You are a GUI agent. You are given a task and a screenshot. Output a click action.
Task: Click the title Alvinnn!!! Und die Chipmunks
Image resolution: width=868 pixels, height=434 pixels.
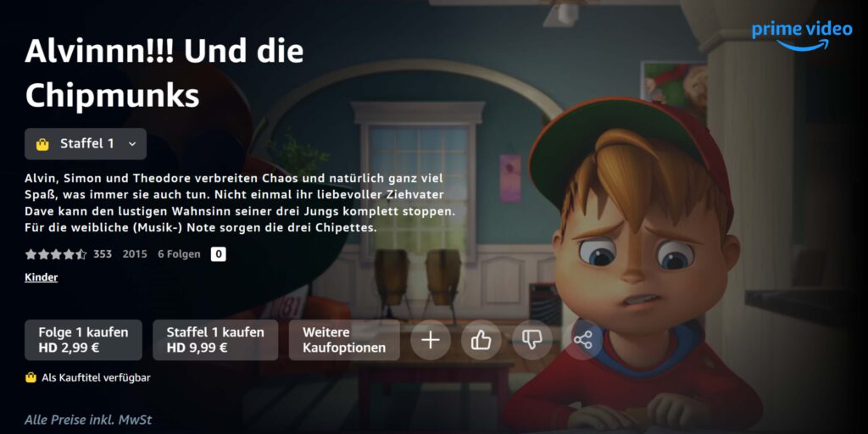tap(164, 74)
